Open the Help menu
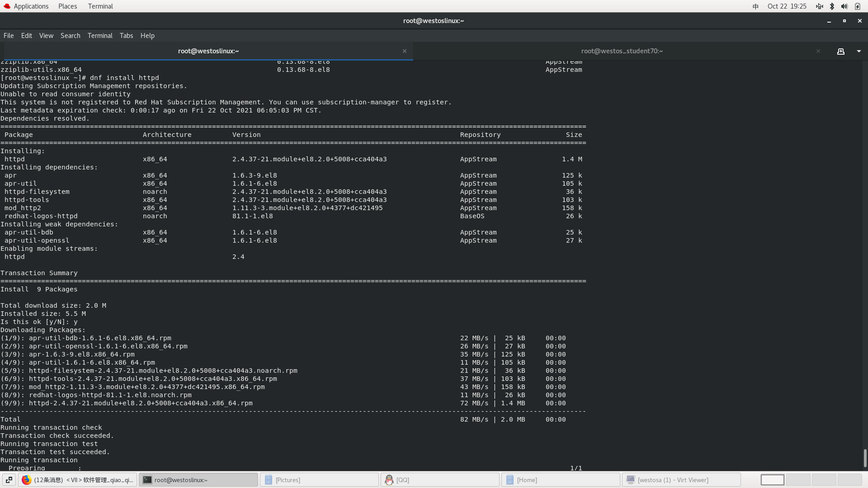This screenshot has height=488, width=868. click(x=147, y=36)
